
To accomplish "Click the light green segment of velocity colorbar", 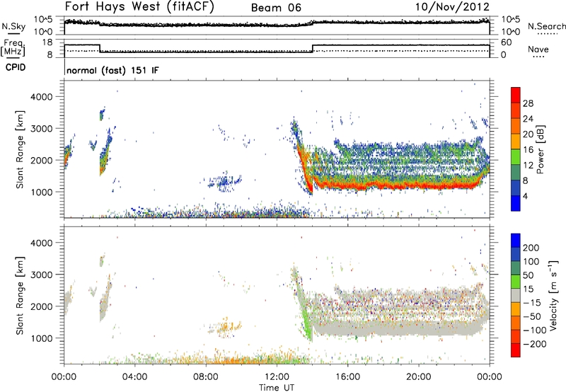I will 516,282.
